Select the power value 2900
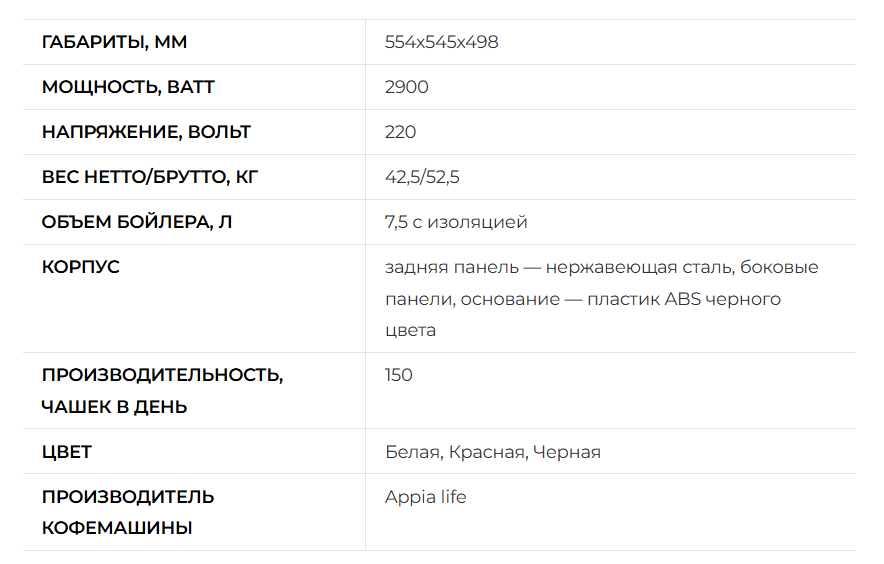 [x=406, y=87]
